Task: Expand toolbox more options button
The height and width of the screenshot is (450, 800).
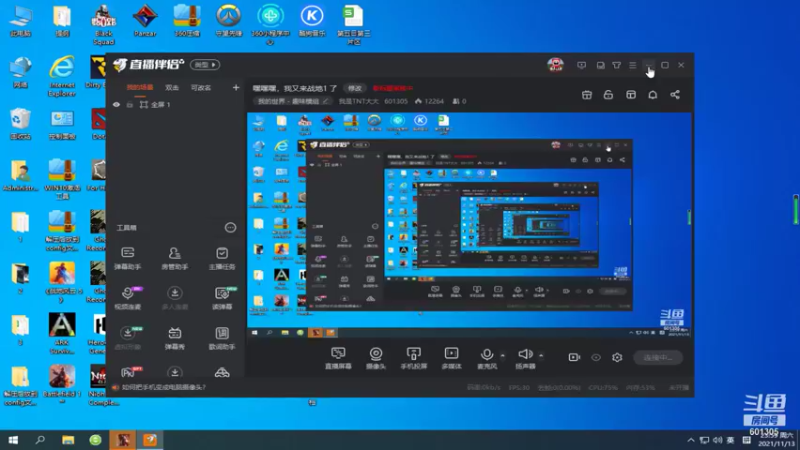Action: (231, 228)
